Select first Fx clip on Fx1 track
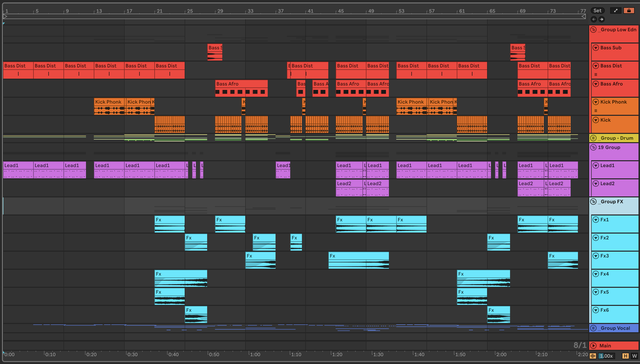The width and height of the screenshot is (640, 364). (170, 224)
